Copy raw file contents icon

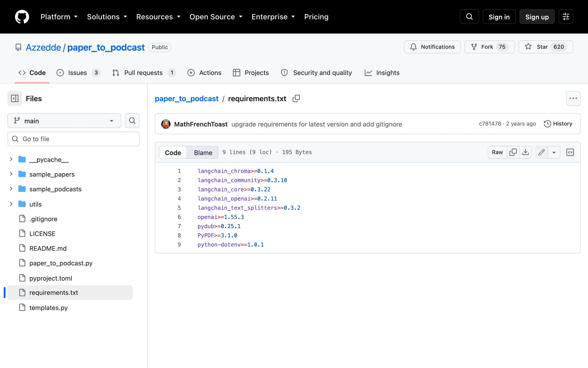[513, 152]
